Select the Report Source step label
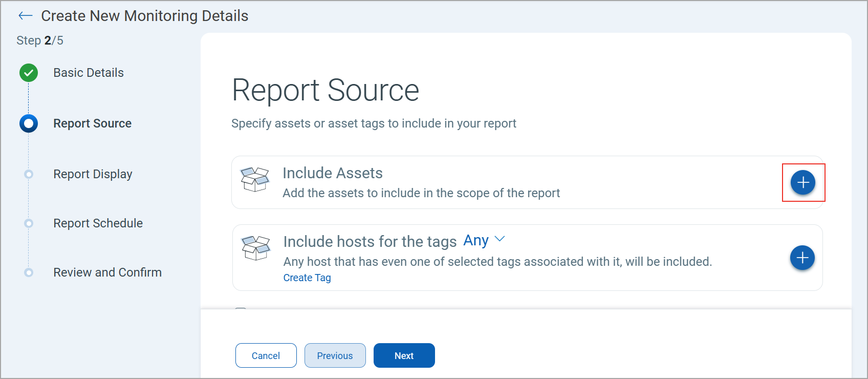 92,123
